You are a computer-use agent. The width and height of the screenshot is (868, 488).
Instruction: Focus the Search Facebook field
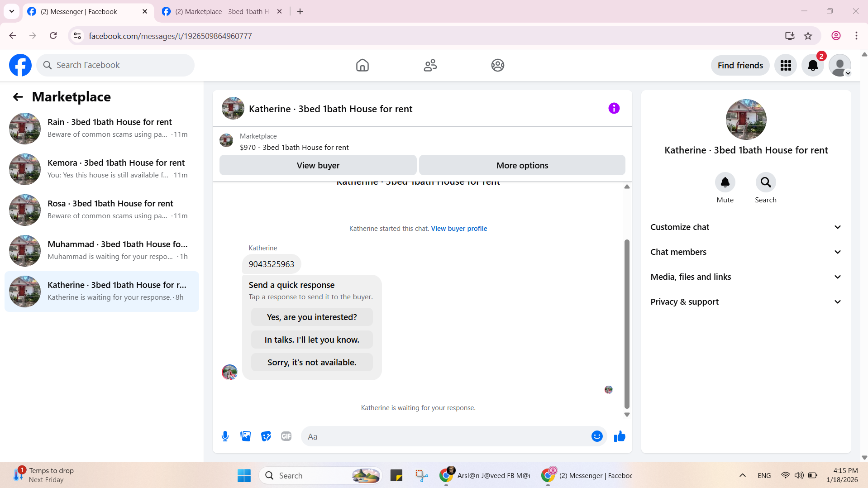[115, 65]
